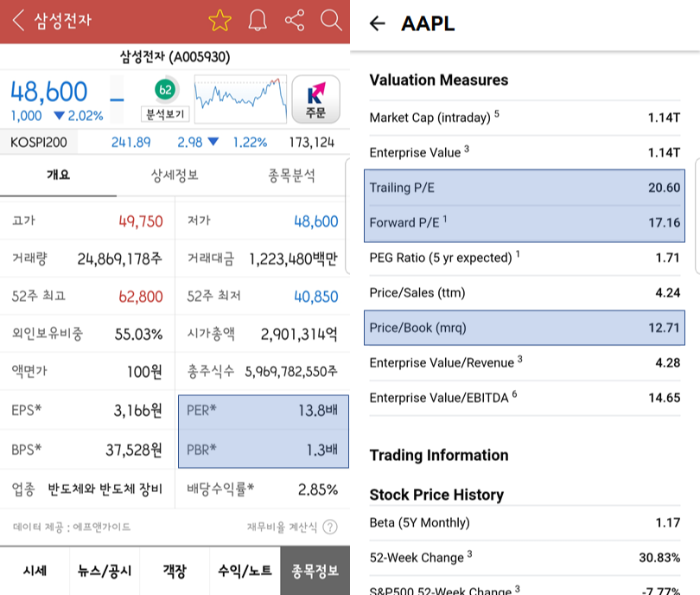Tap the K 주문 order button
Image resolution: width=700 pixels, height=595 pixels.
(x=315, y=99)
